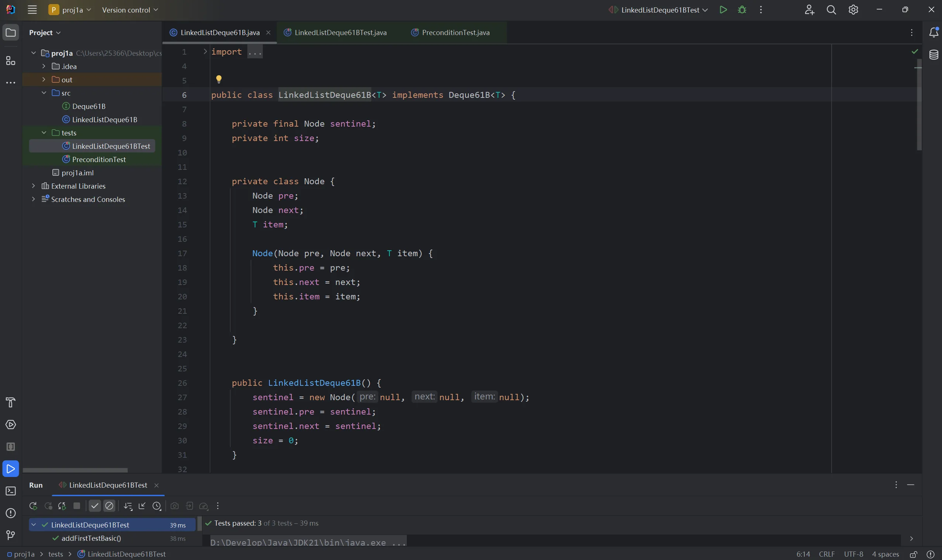
Task: Collapse all test results
Action: point(142,506)
